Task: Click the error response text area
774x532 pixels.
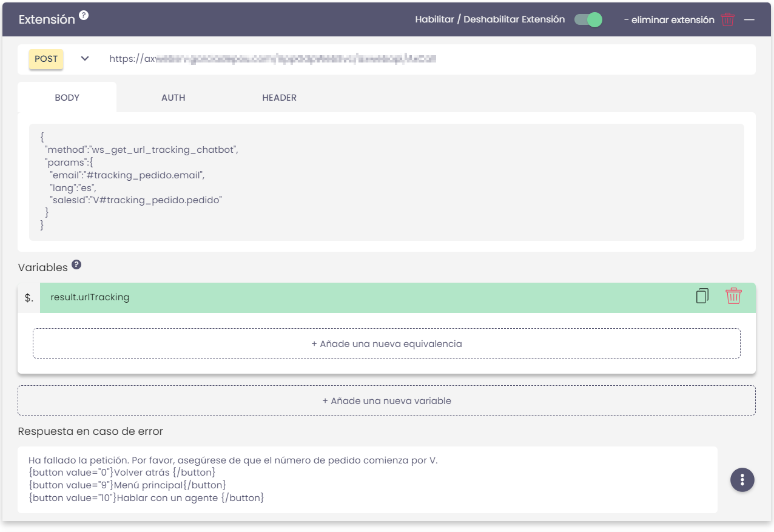Action: (367, 479)
